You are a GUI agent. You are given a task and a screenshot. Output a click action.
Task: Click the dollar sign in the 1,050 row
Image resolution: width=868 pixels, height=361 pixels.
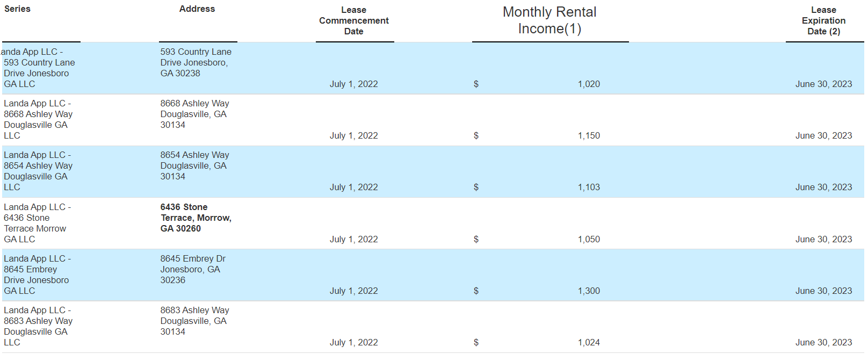[x=476, y=239]
